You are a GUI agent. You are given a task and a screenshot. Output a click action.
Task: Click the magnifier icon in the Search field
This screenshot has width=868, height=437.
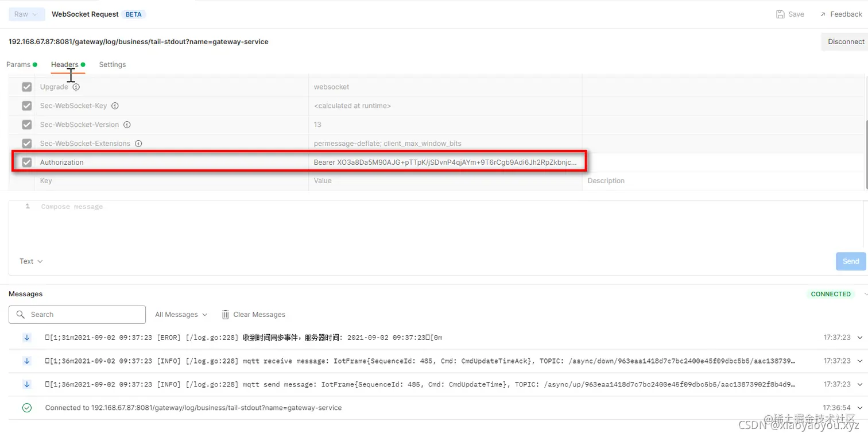[21, 315]
